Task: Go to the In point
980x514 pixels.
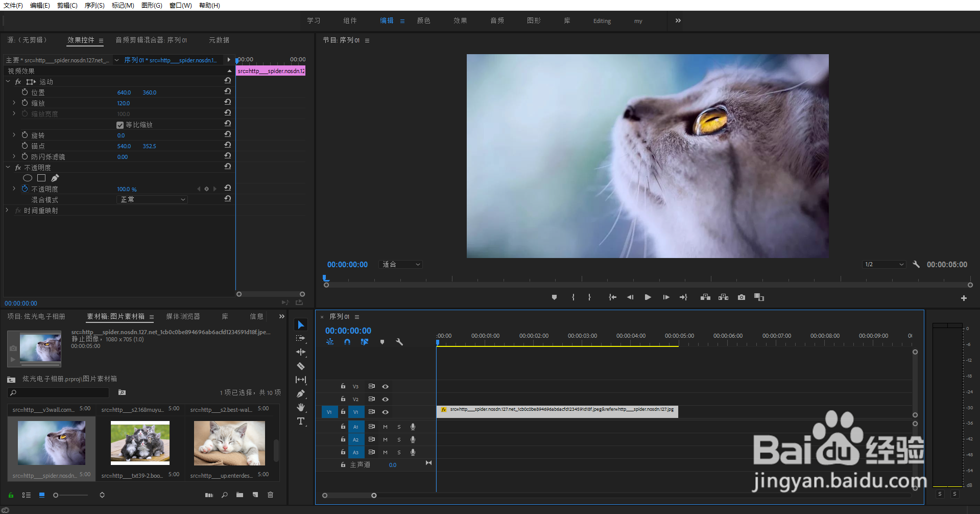Action: tap(612, 297)
